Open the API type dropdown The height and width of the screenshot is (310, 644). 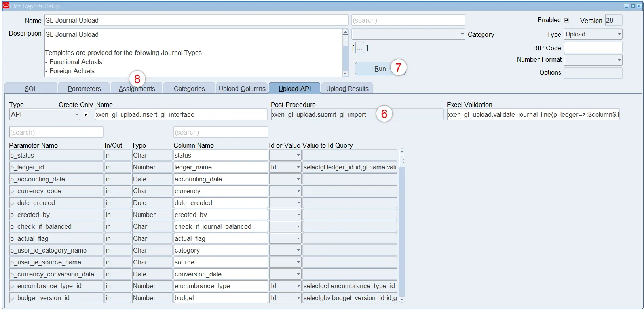coord(77,114)
